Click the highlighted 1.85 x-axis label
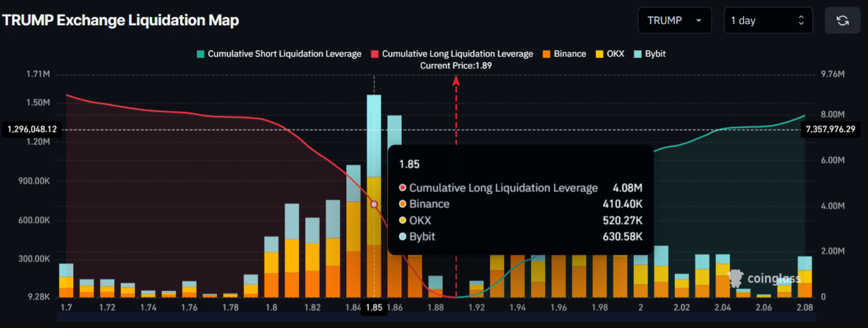Viewport: 868px width, 328px height. [374, 308]
